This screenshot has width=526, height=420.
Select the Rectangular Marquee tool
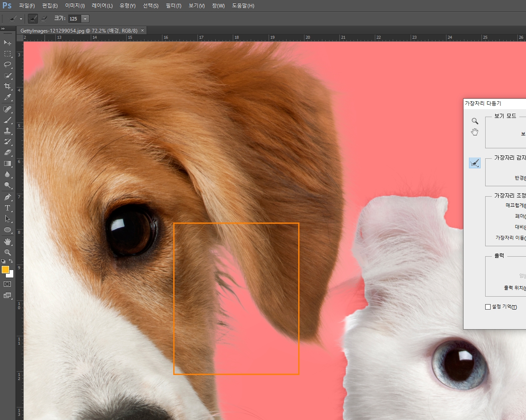pos(7,54)
